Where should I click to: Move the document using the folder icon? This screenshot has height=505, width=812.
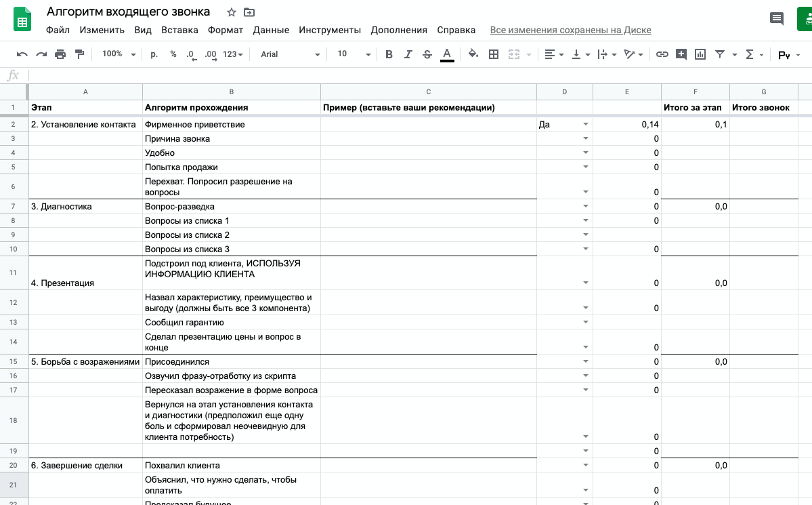click(x=249, y=12)
